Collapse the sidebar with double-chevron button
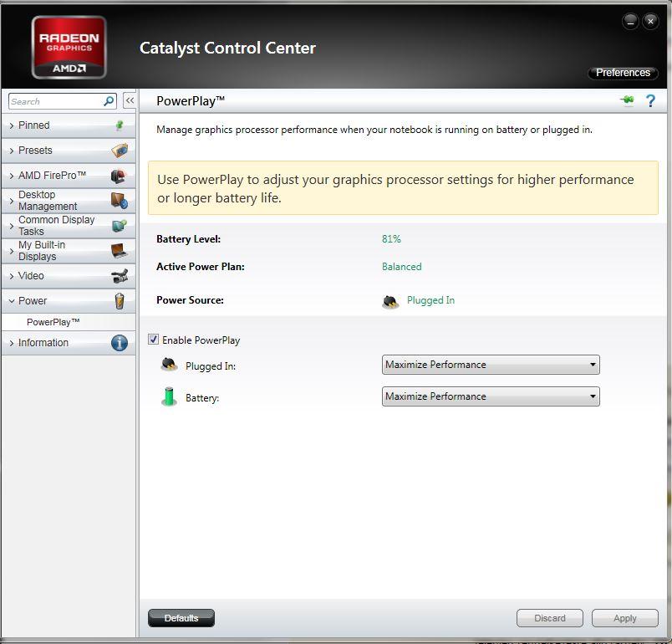Screen dimensions: 672x644 pos(130,100)
